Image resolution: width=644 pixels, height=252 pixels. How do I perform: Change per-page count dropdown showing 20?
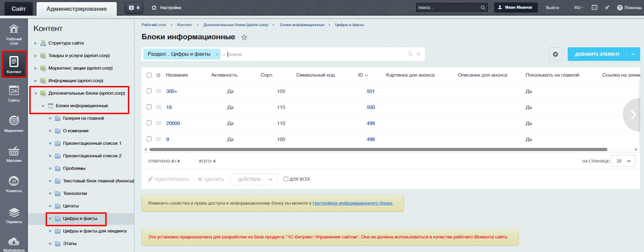click(x=623, y=161)
